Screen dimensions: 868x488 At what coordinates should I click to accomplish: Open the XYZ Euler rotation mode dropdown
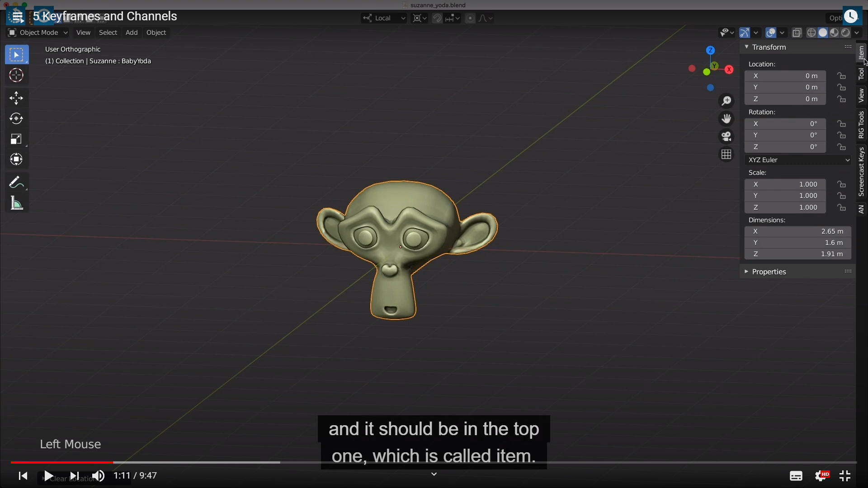[798, 160]
